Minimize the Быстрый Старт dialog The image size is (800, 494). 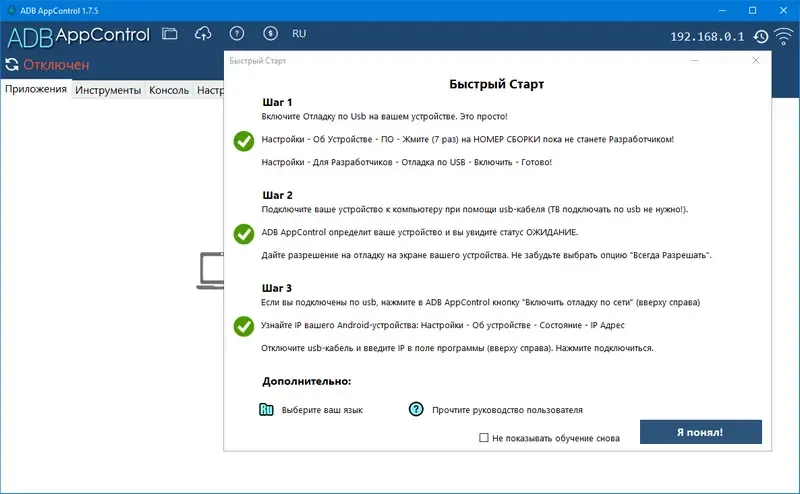pos(694,60)
